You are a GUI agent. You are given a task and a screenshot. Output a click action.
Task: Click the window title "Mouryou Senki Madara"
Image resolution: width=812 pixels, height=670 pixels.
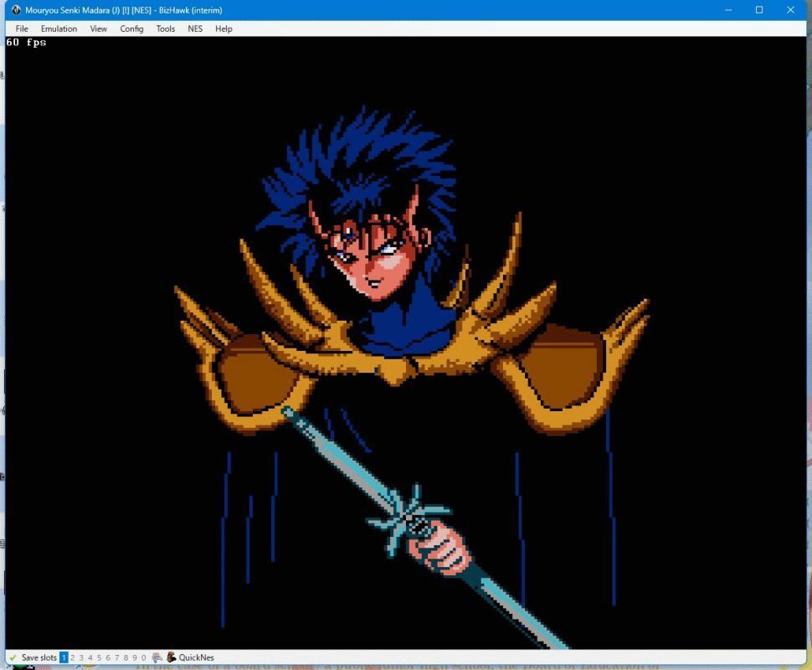coord(67,10)
